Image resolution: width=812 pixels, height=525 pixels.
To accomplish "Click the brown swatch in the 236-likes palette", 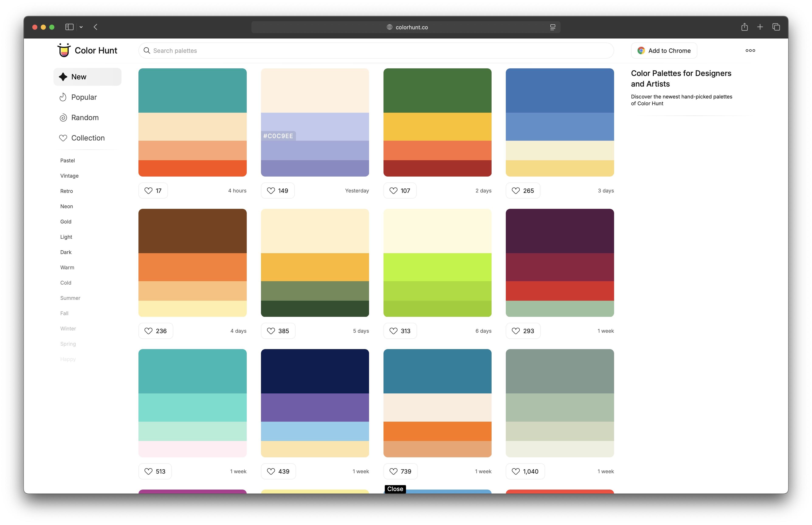I will pyautogui.click(x=192, y=231).
